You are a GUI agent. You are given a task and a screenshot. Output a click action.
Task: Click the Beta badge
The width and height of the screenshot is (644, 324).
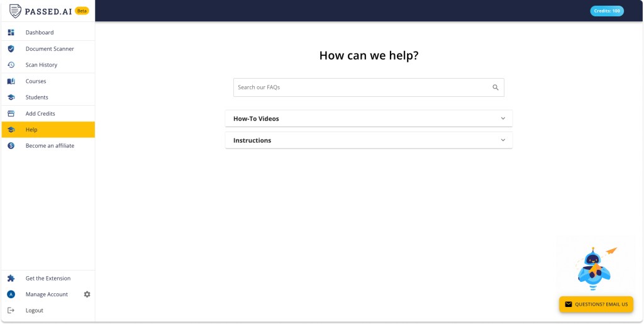(82, 11)
